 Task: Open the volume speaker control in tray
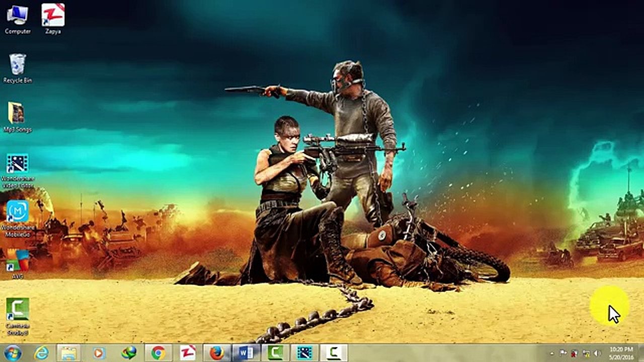pos(598,353)
